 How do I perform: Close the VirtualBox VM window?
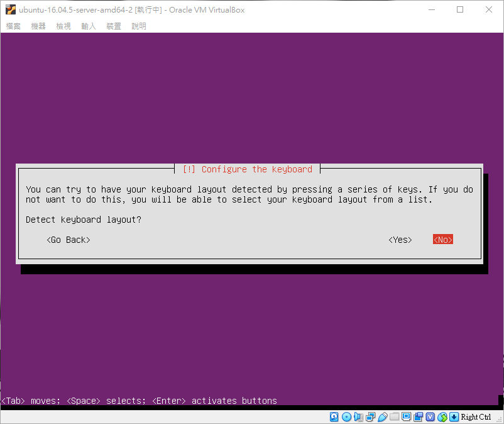(x=488, y=9)
